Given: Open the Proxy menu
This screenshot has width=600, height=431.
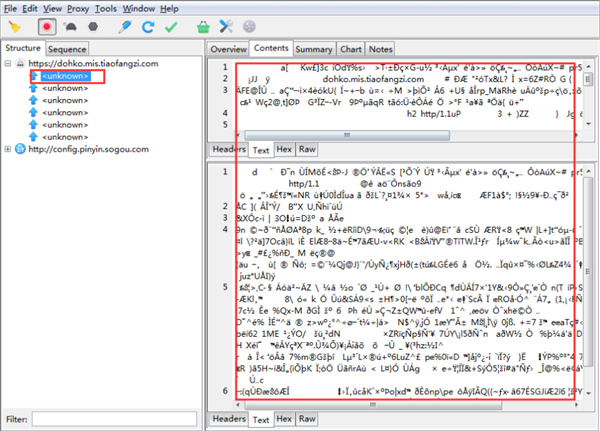Looking at the screenshot, I should coord(77,8).
